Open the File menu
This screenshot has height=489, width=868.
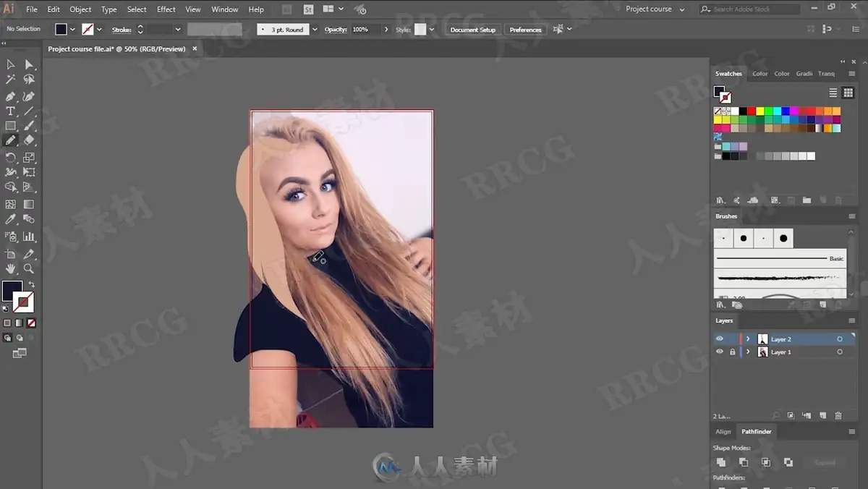click(x=32, y=9)
